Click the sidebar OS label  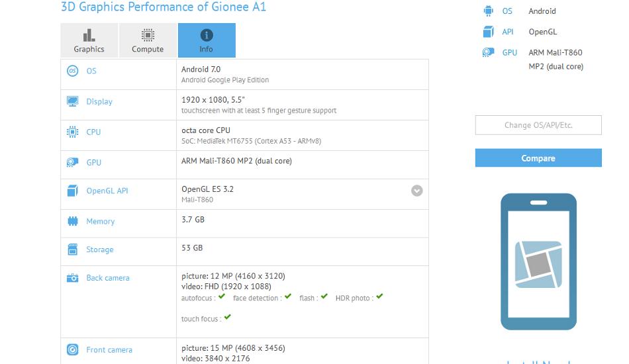[x=507, y=11]
